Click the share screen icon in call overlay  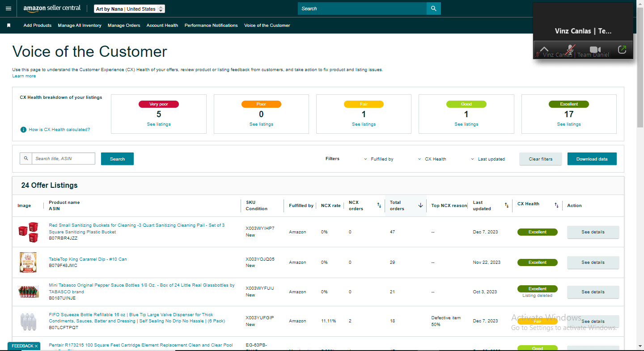(622, 50)
